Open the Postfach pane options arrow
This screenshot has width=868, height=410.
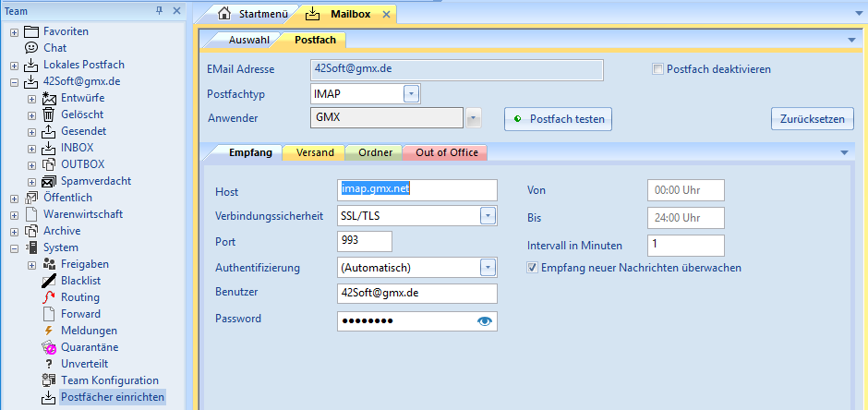pyautogui.click(x=851, y=40)
